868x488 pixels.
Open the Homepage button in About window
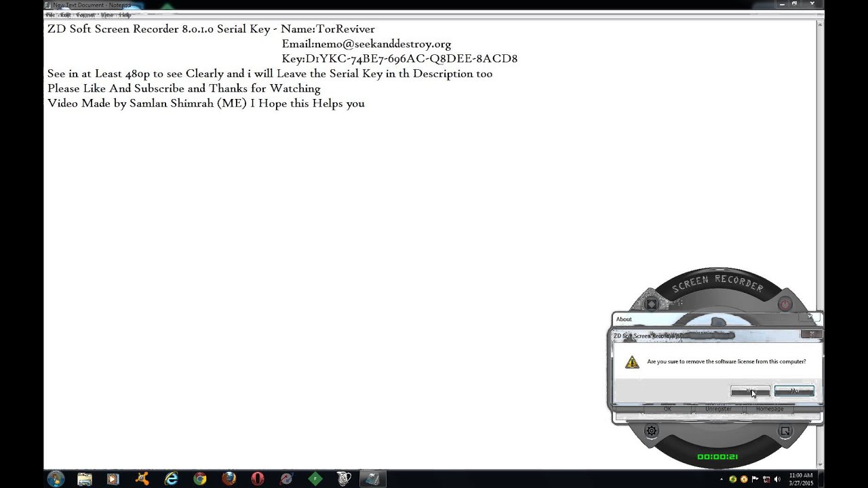(770, 409)
